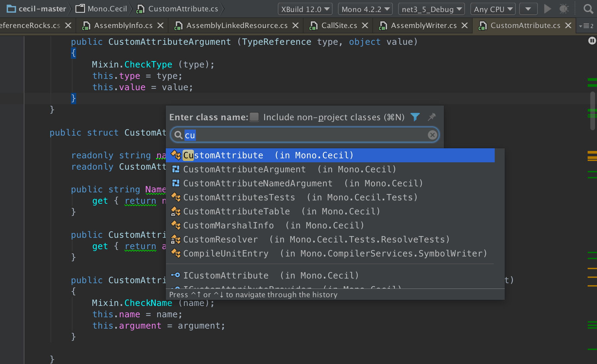Click the C# file icon beside CustomAttribute.cs breadcrumb
Viewport: 597px width, 364px height.
coord(140,8)
